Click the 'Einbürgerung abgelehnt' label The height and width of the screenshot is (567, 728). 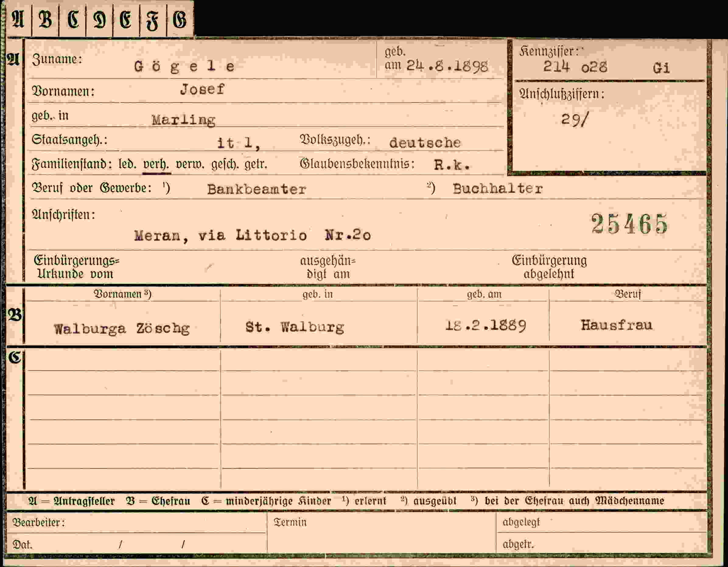tap(549, 267)
